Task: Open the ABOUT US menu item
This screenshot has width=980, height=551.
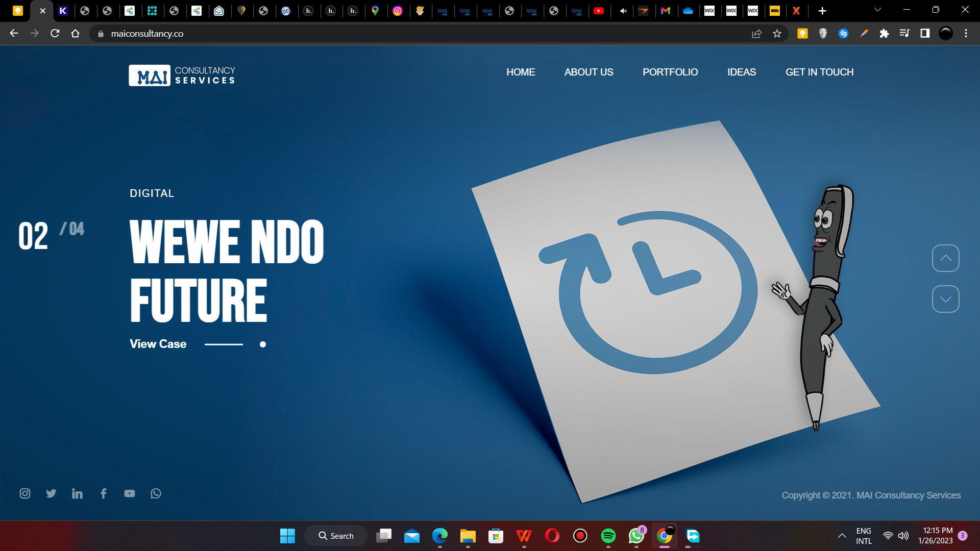Action: click(589, 72)
